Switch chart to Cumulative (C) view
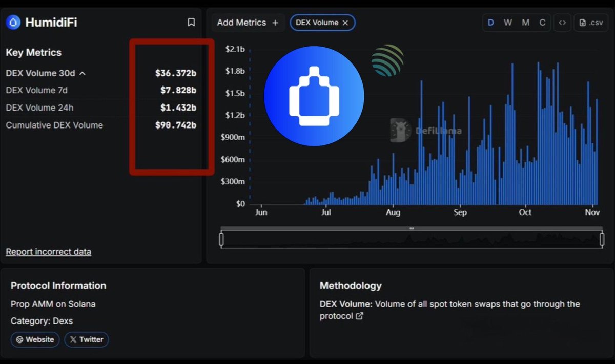Screen dimensions: 615x364 click(x=542, y=23)
